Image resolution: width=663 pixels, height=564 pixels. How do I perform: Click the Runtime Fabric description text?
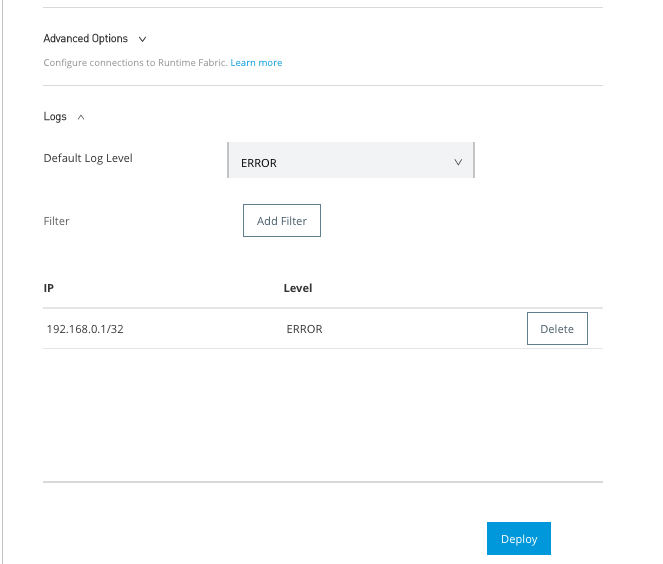136,63
